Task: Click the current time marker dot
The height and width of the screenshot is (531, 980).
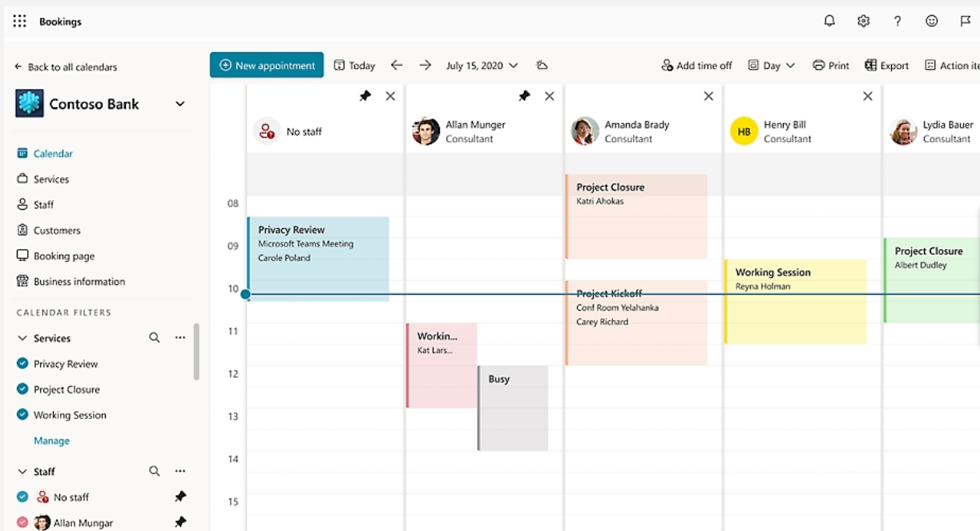Action: tap(245, 294)
